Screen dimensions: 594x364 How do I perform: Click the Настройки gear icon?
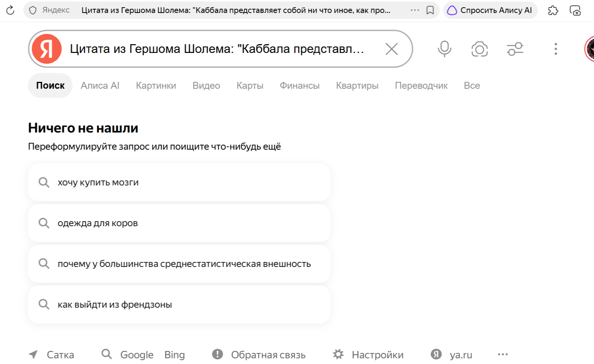click(x=338, y=354)
